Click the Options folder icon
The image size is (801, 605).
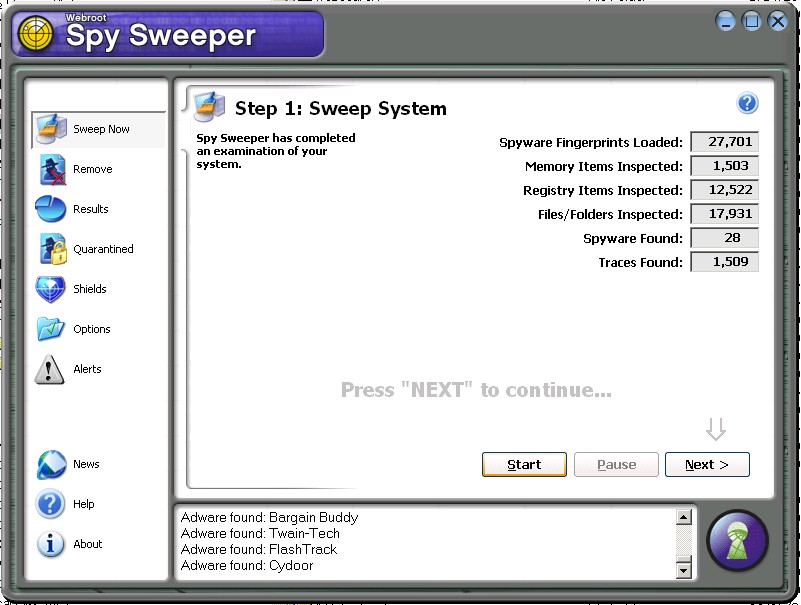51,329
